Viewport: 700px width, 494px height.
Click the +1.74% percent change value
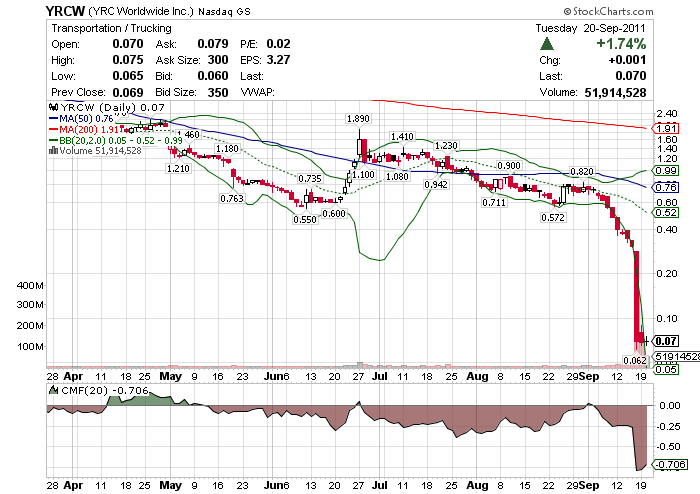tap(622, 45)
